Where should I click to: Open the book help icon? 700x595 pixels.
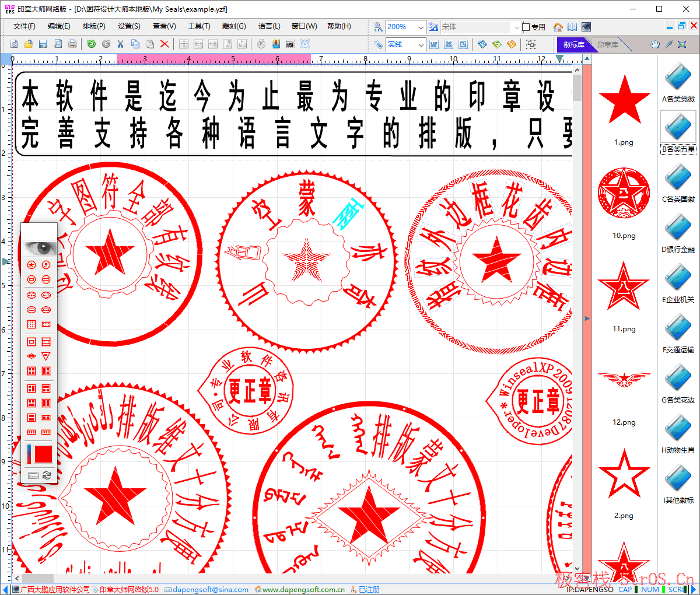point(572,27)
